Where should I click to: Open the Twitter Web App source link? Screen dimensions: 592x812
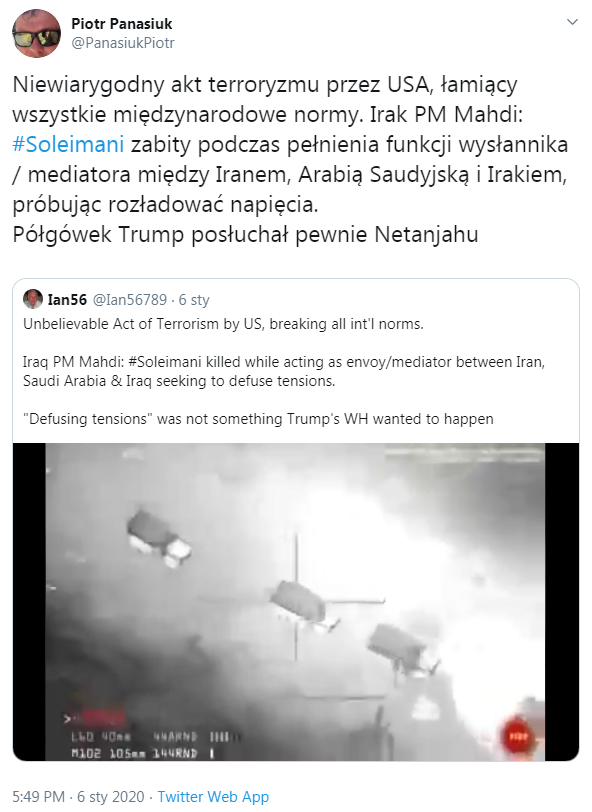point(213,796)
